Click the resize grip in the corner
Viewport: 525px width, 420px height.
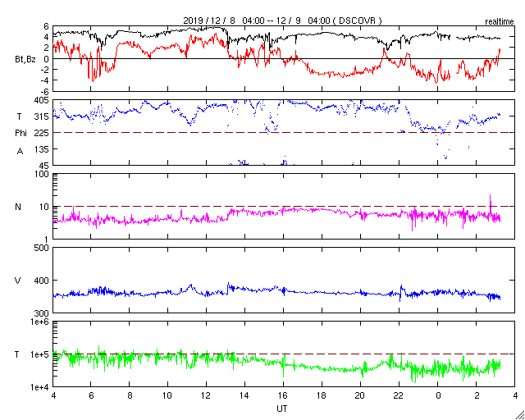click(x=519, y=414)
